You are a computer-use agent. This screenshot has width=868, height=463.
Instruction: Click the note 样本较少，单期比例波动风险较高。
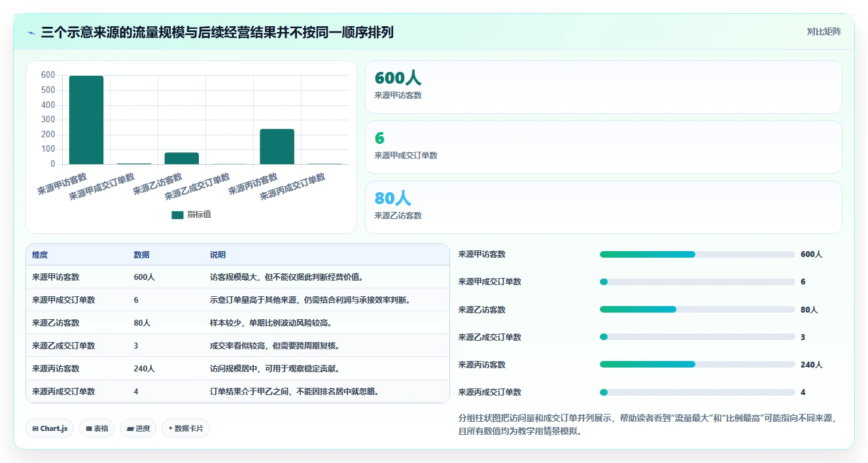(x=271, y=323)
